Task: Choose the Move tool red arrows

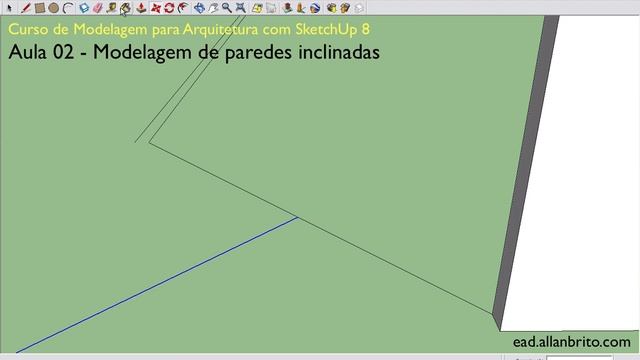Action: coord(156,8)
